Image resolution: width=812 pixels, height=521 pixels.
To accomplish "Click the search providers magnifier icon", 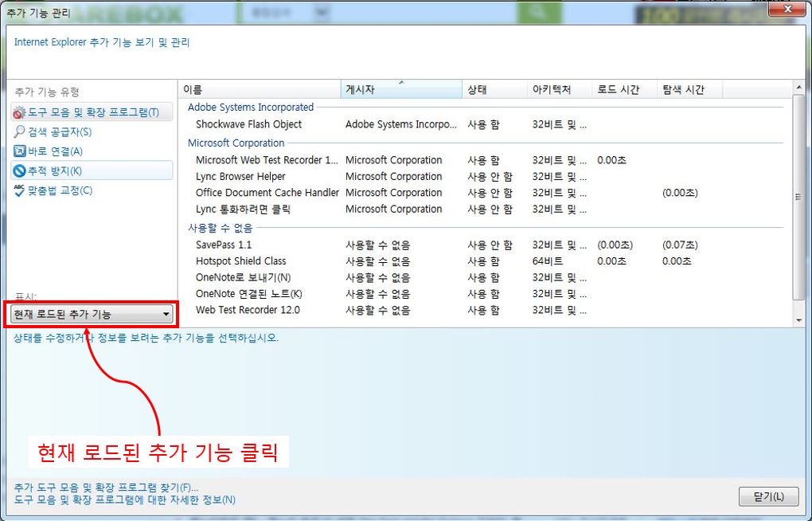I will 20,131.
